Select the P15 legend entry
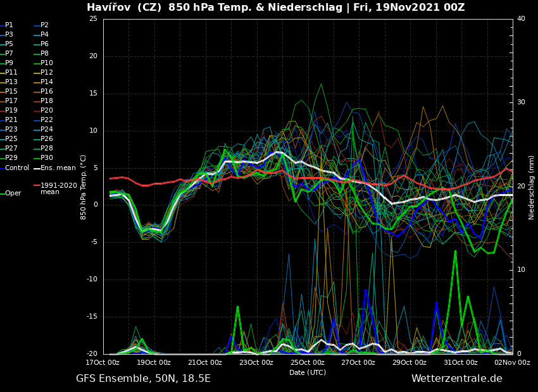538x392 pixels. click(x=11, y=92)
